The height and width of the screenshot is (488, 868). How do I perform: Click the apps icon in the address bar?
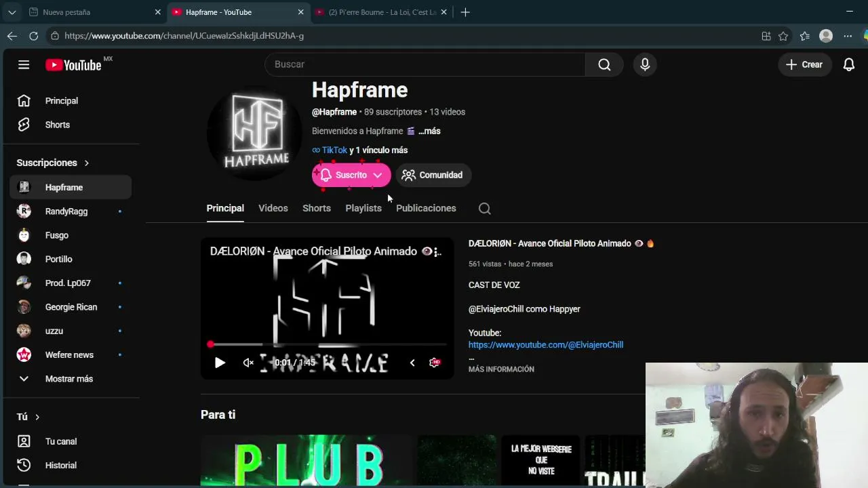[766, 36]
